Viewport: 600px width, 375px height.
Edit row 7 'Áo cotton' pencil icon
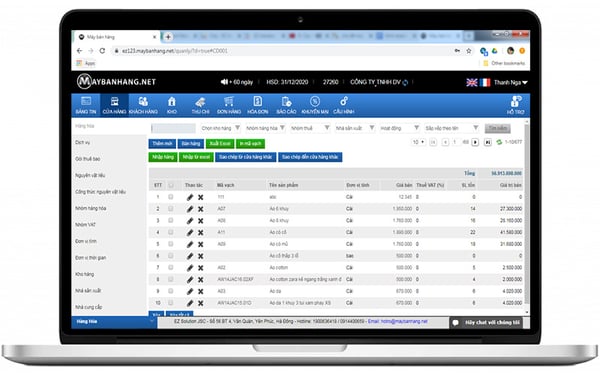pyautogui.click(x=190, y=268)
